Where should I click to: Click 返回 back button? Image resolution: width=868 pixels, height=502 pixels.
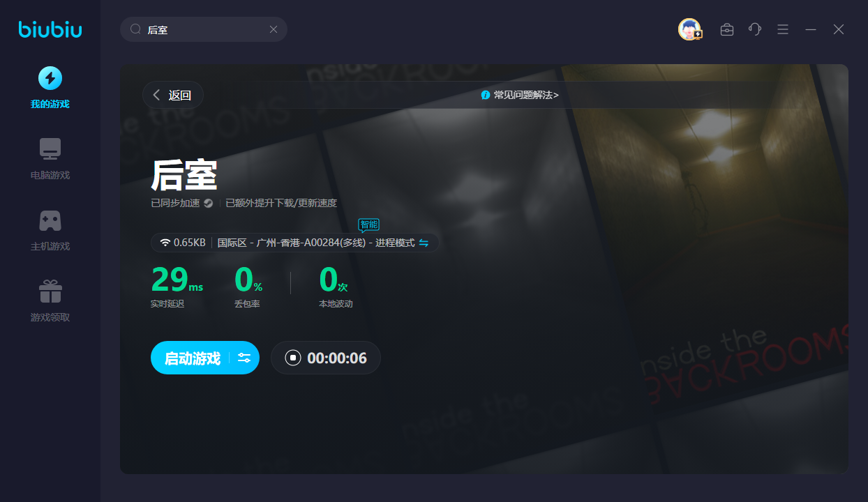173,95
